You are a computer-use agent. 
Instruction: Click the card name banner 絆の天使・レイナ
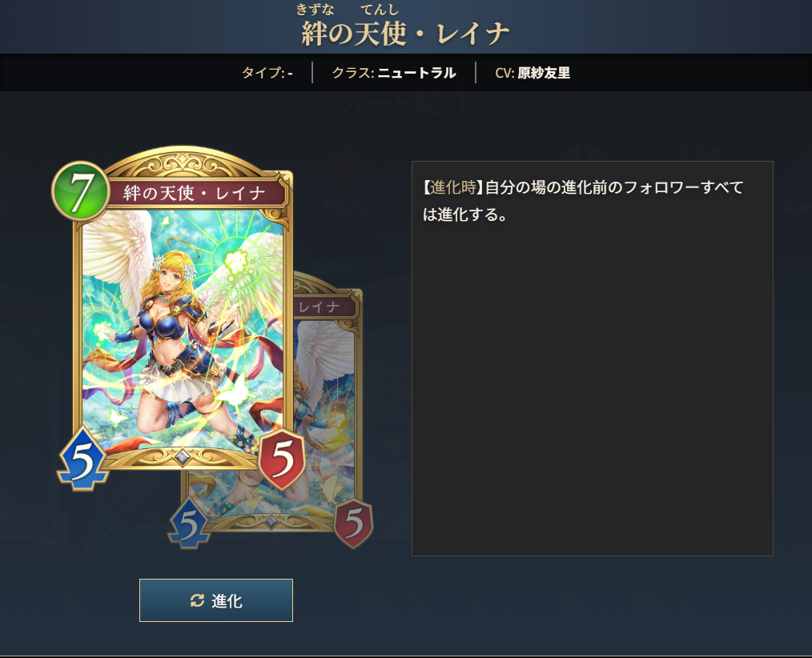pyautogui.click(x=195, y=193)
